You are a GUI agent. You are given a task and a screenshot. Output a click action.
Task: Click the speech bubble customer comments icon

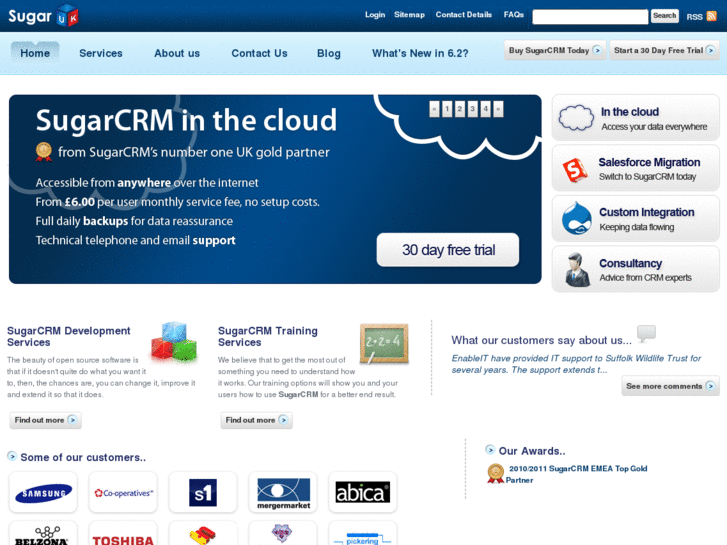[646, 333]
